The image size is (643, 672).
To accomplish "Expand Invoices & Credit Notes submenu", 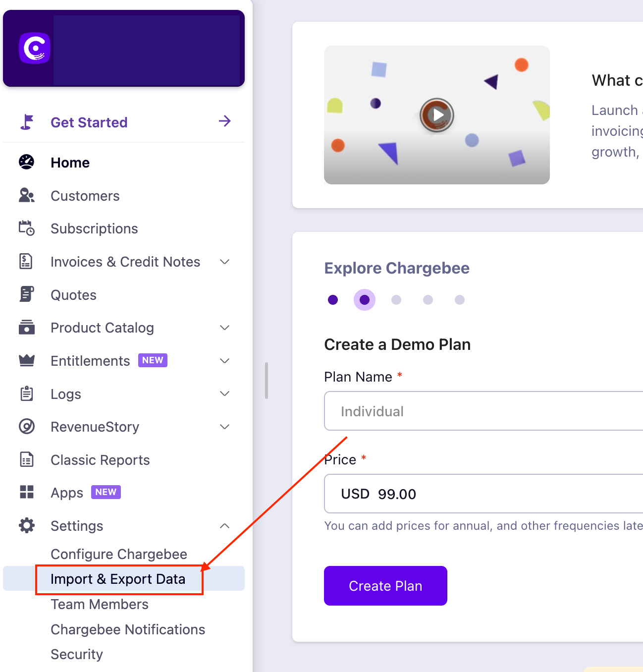I will coord(225,262).
